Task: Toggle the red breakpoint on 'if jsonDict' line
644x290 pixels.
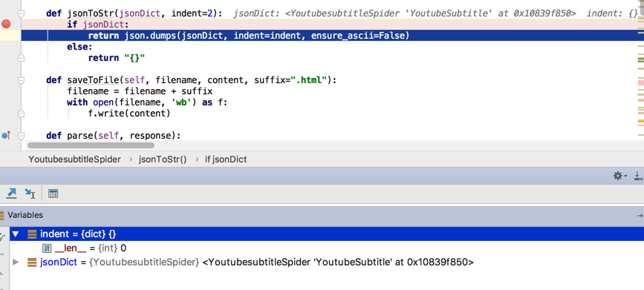Action: [6, 24]
